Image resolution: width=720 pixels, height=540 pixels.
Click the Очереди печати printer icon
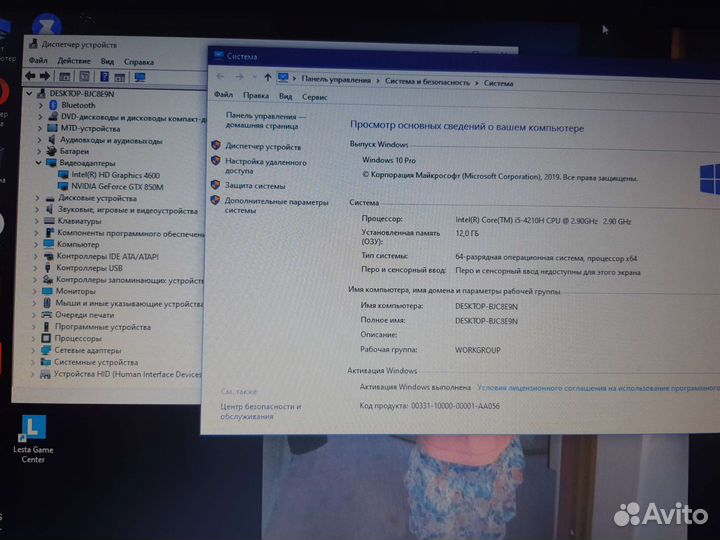coord(47,315)
